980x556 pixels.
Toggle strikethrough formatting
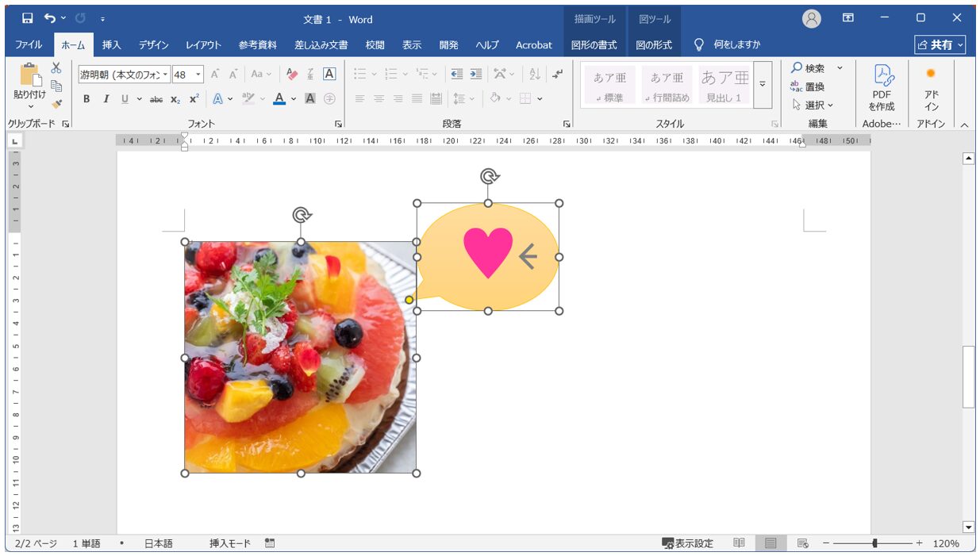[156, 99]
